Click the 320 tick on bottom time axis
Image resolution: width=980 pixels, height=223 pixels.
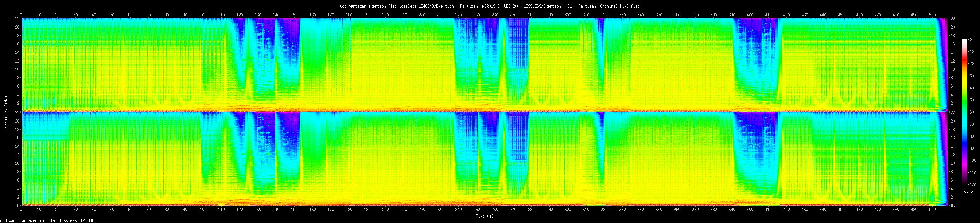[604, 209]
